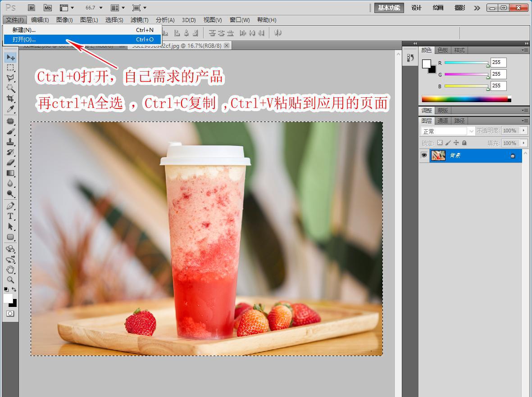Expand the zoom level 66.7 dropdown
Screen dimensions: 532x397
100,8
